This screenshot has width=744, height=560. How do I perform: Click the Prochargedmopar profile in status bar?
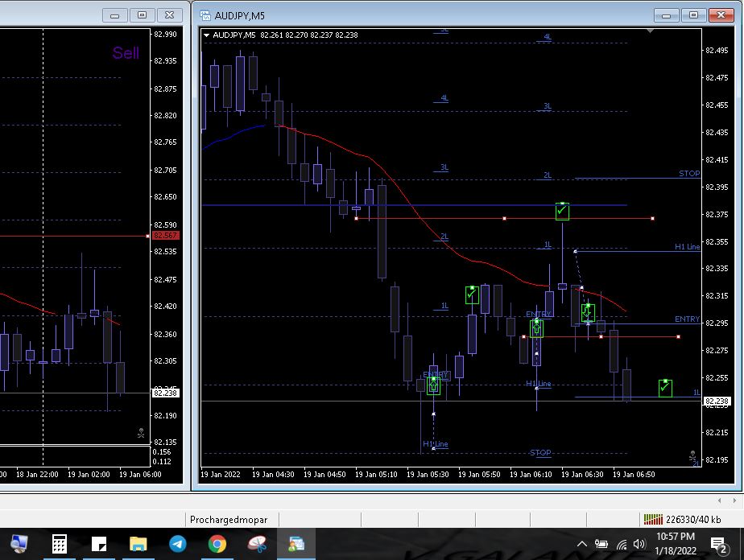pos(229,520)
